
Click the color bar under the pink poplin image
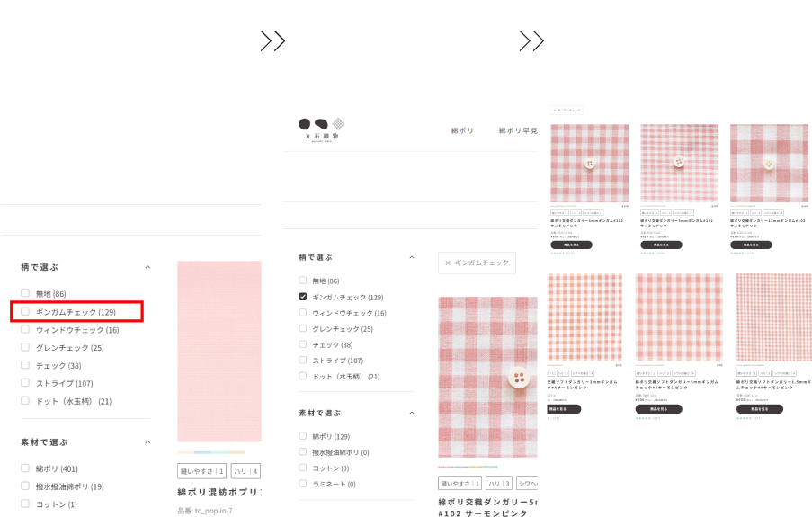(x=210, y=452)
